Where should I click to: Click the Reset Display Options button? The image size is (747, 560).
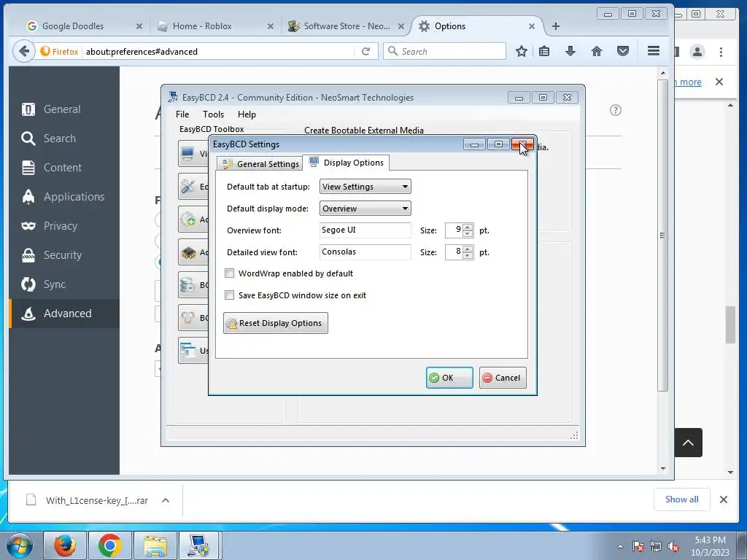tap(275, 323)
